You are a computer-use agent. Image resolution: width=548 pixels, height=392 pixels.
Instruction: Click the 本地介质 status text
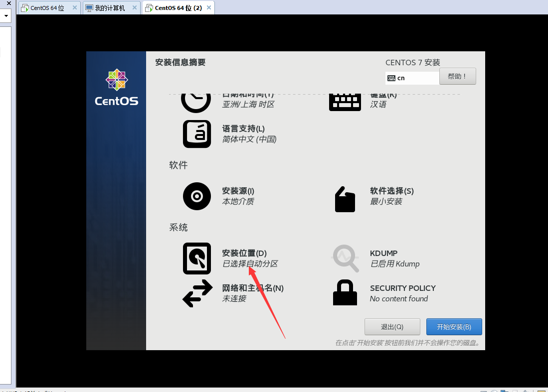tap(238, 201)
